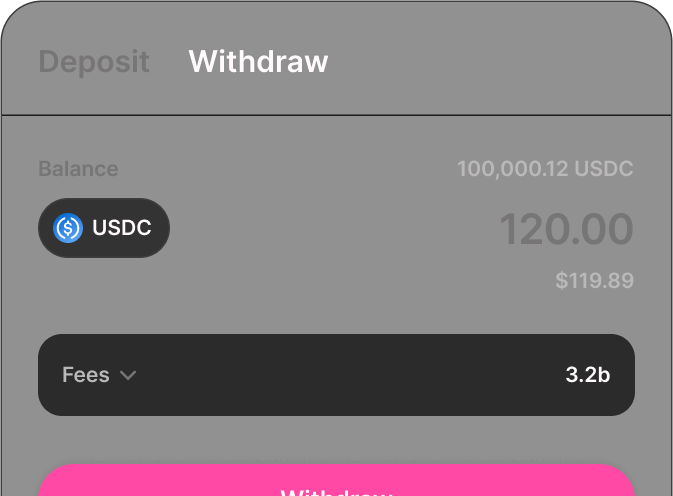Click the 100,000.12 number in balance row
This screenshot has height=496, width=673.
click(x=513, y=169)
